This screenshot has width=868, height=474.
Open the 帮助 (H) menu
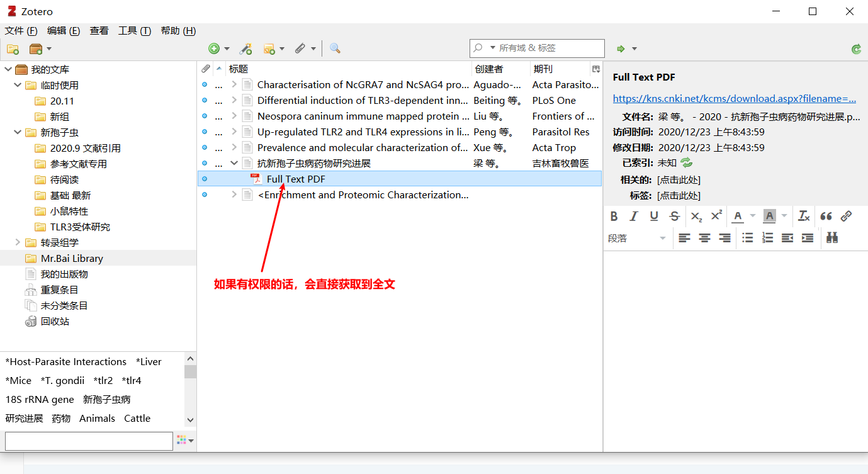[178, 31]
